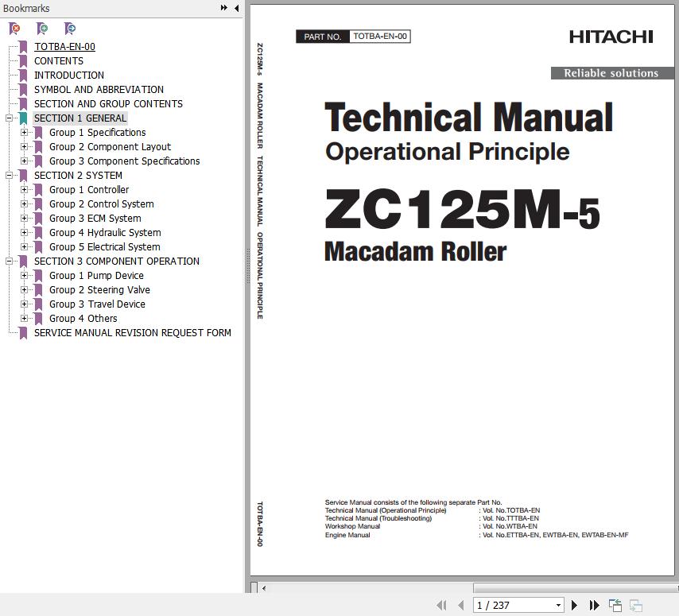Open the page number dropdown arrow
Viewport: 679px width, 616px height.
coord(558,605)
